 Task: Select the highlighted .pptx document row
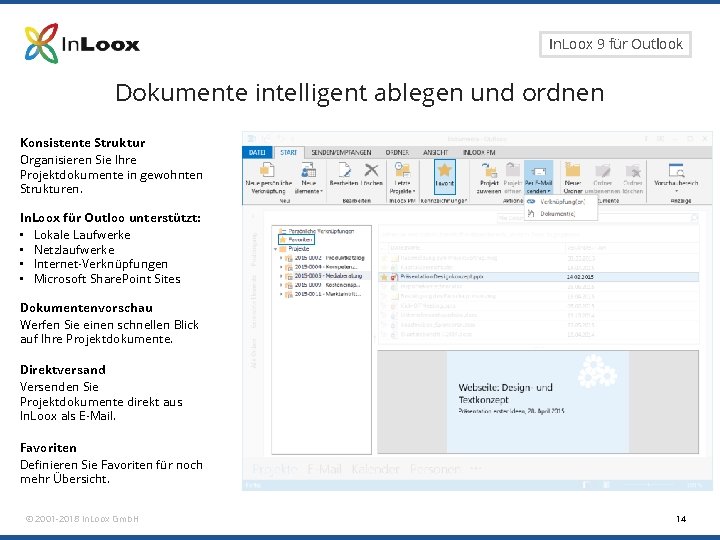coord(539,277)
